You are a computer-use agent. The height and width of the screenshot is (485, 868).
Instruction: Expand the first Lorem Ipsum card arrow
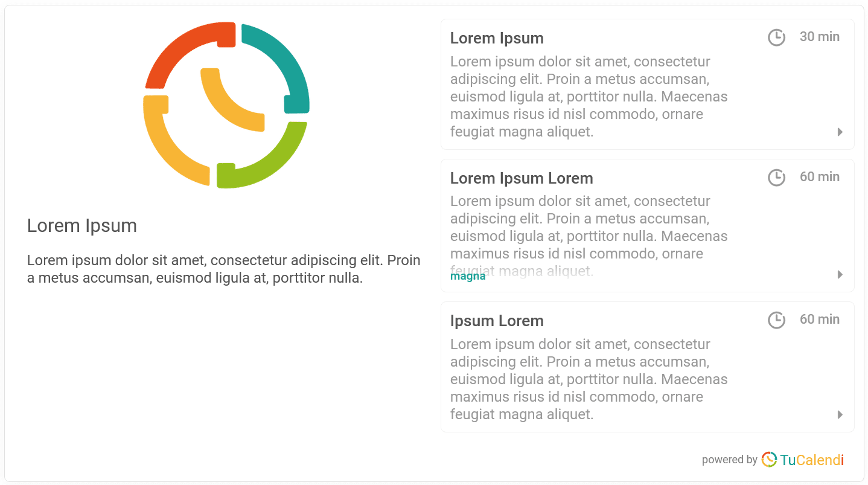click(840, 132)
